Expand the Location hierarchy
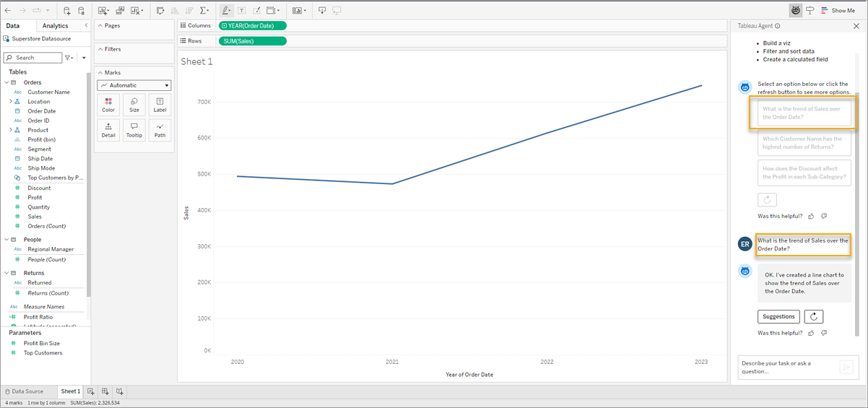Image resolution: width=868 pixels, height=408 pixels. pyautogui.click(x=11, y=102)
